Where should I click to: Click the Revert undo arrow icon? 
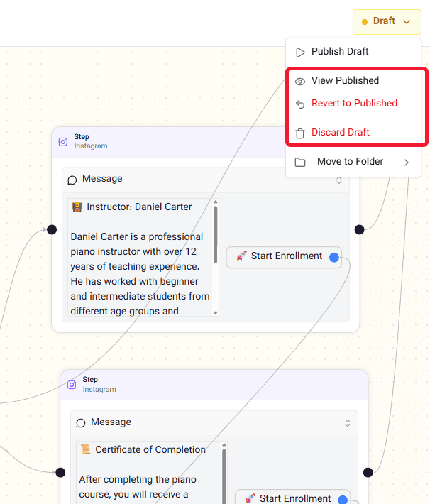pos(300,104)
